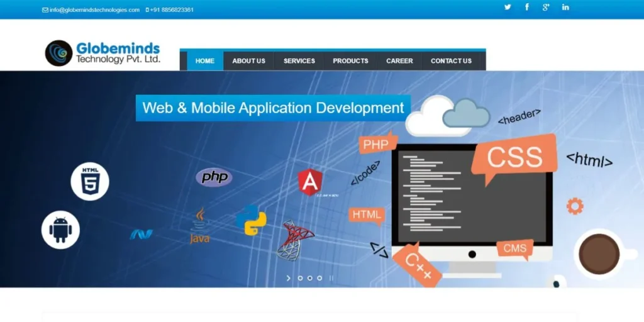Image resolution: width=644 pixels, height=322 pixels.
Task: Click the Web & Mobile Application Development banner title
Action: [273, 108]
